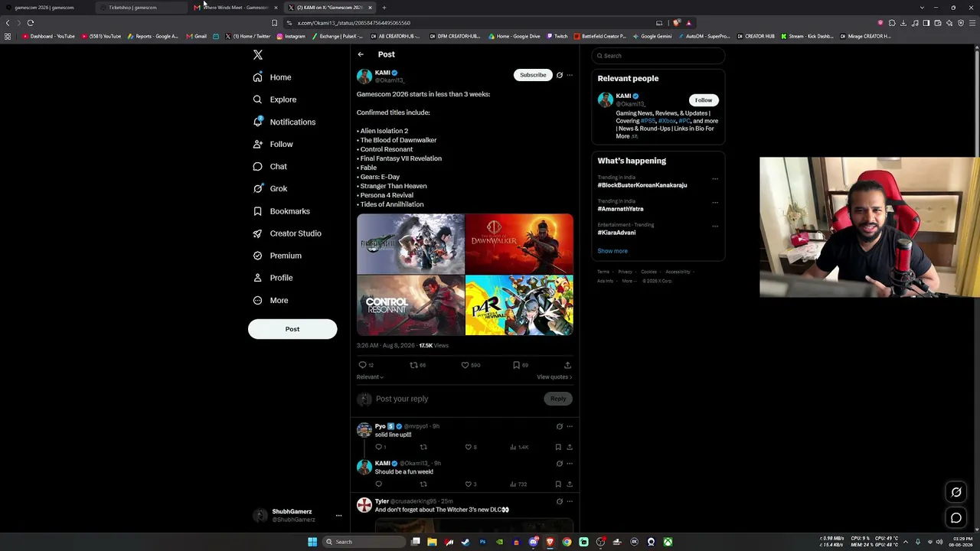Open Grok from the sidebar
Screen dimensions: 980x551
(x=269, y=189)
